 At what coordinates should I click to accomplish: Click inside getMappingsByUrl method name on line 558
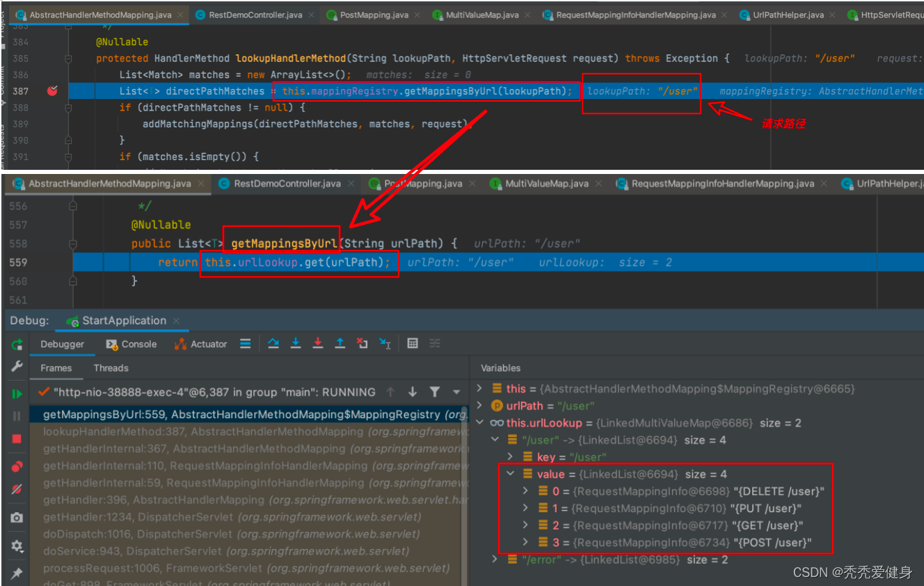pyautogui.click(x=284, y=244)
